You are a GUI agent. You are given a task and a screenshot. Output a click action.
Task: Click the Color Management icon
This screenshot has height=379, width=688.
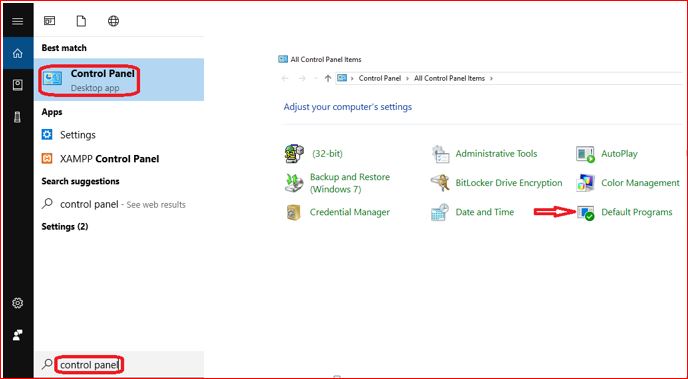coord(585,183)
